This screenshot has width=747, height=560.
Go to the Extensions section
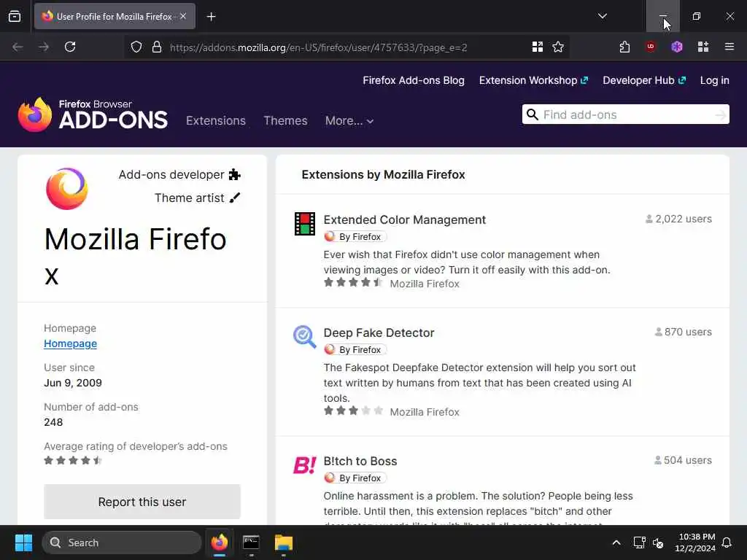click(x=216, y=120)
